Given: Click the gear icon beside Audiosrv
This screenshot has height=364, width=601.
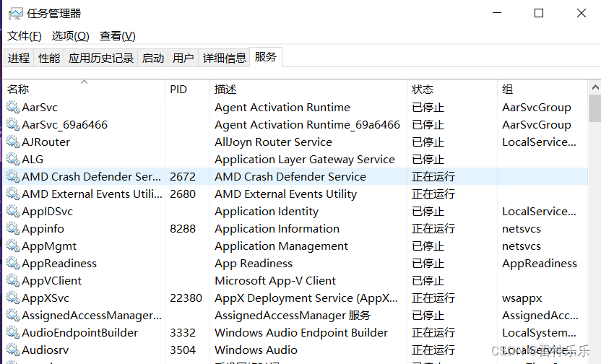Looking at the screenshot, I should point(13,350).
